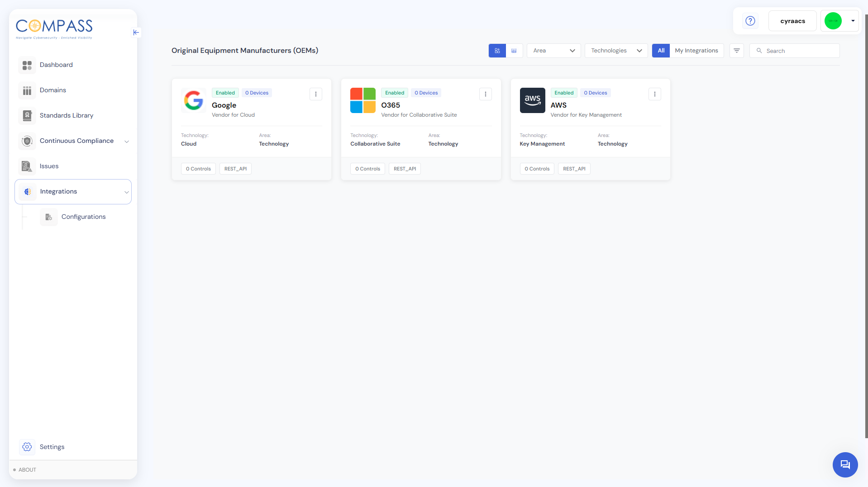This screenshot has height=487, width=868.
Task: Open Google card three-dot menu
Action: [316, 94]
